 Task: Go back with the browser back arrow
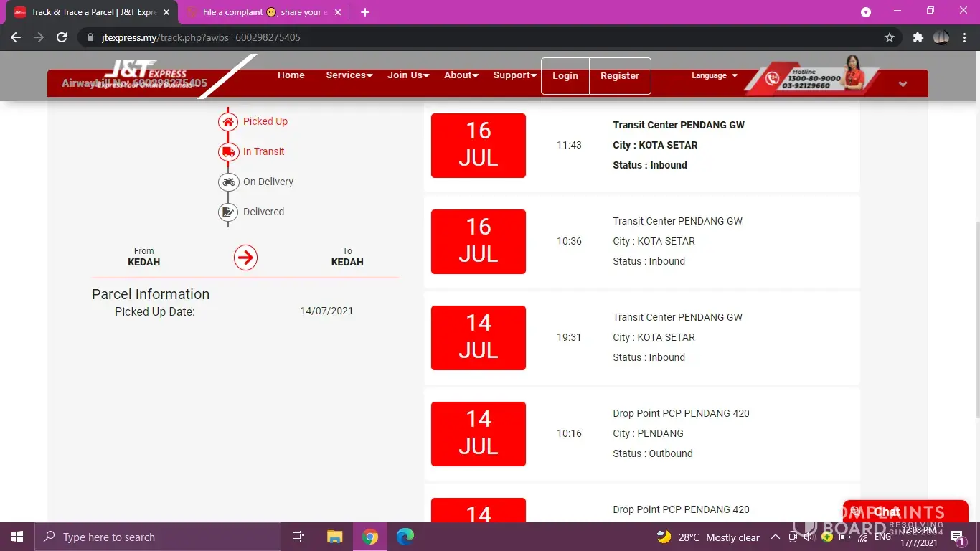(16, 37)
